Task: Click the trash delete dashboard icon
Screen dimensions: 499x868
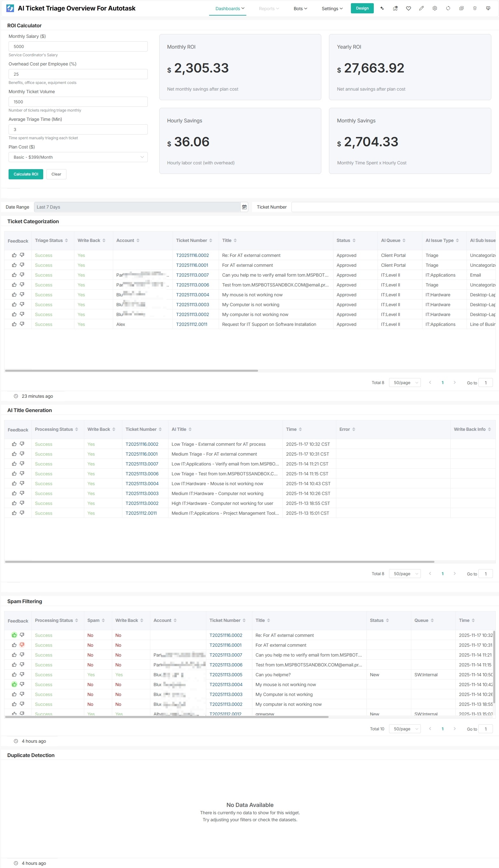Action: click(475, 8)
